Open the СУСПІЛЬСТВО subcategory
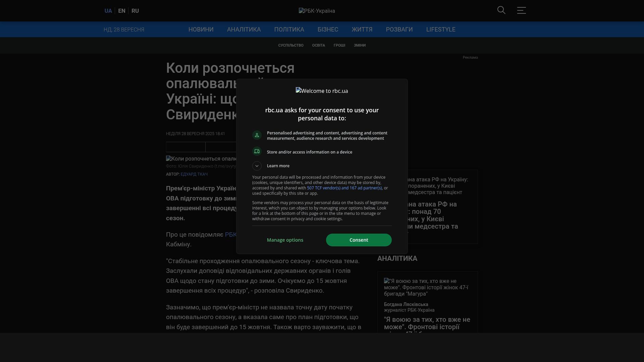 coord(291,45)
